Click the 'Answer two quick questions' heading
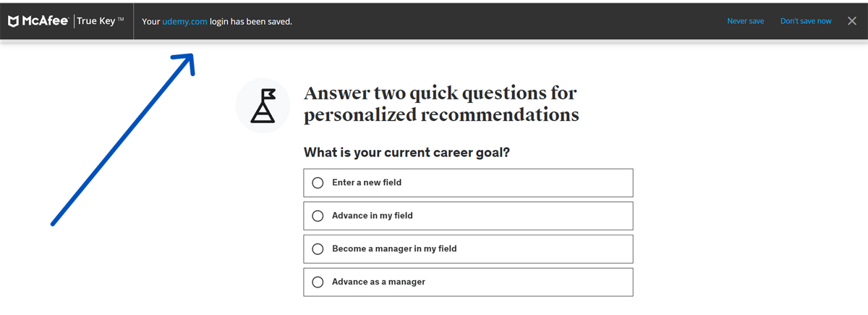The height and width of the screenshot is (315, 868). 441,104
